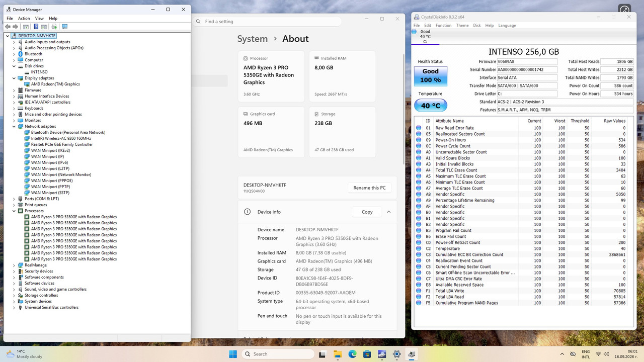
Task: Launch Microsoft Edge from the taskbar
Action: point(353,354)
